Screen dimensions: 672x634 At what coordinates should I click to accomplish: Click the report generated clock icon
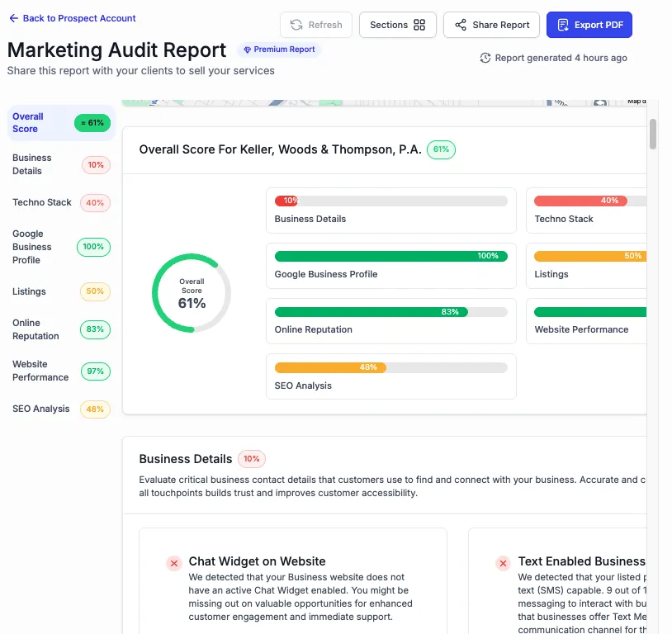(485, 58)
